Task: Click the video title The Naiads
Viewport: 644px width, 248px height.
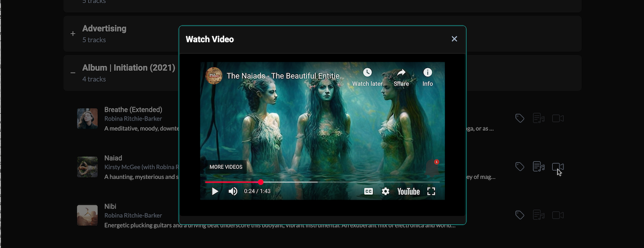Action: [x=285, y=76]
